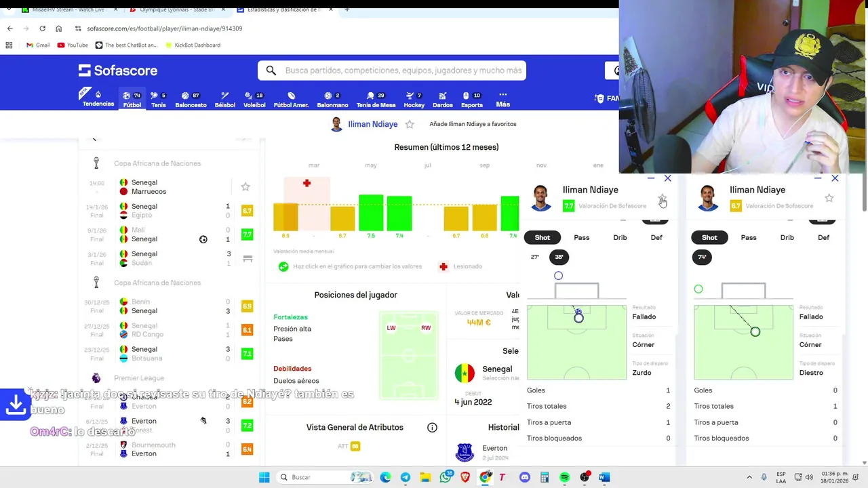
Task: Favorite Iliman Ndiaye in the page header
Action: tap(410, 124)
